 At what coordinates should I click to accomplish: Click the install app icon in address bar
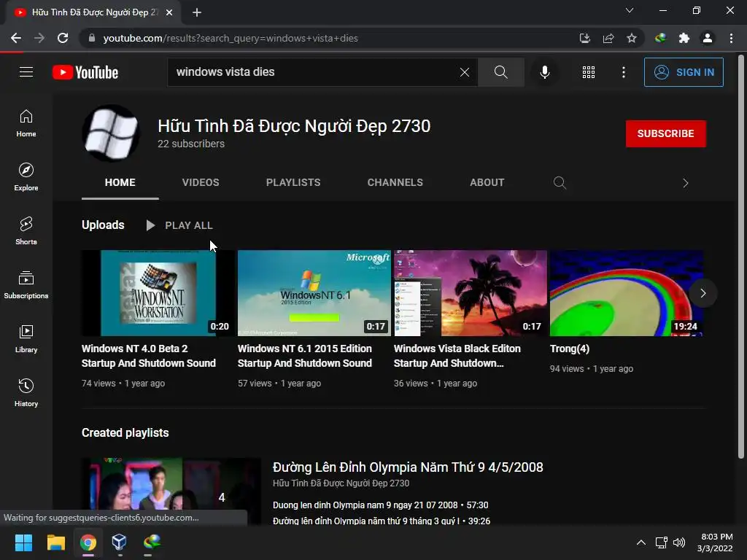click(584, 38)
